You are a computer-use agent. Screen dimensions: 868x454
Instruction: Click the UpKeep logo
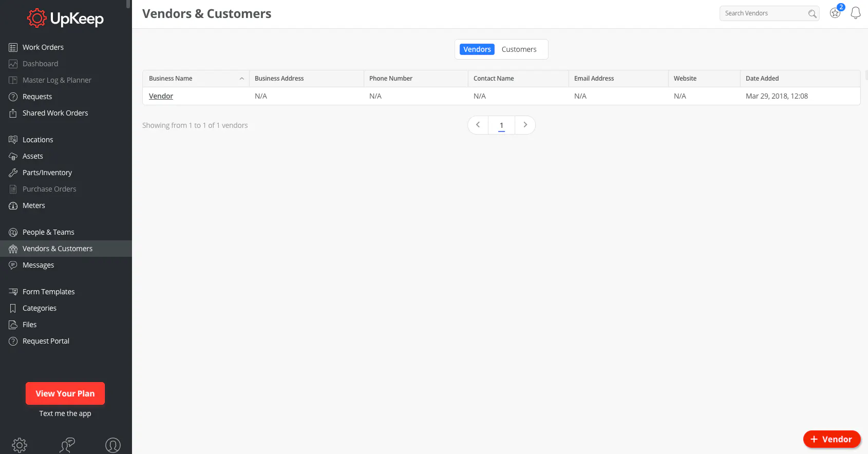click(x=65, y=19)
